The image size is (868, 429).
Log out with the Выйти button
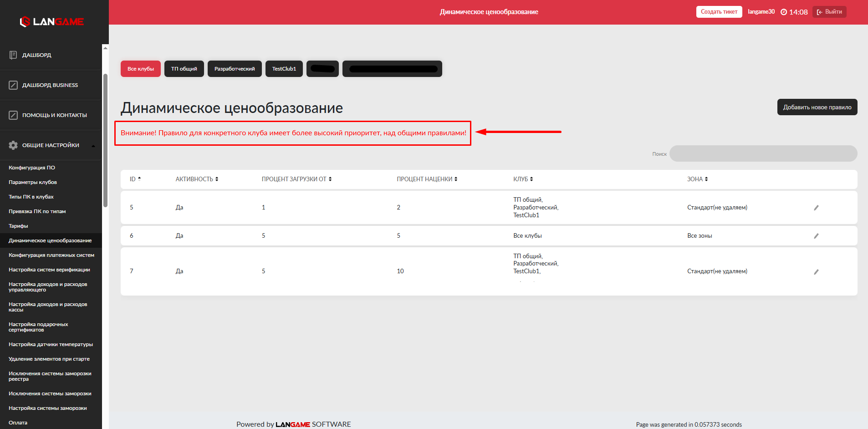829,12
